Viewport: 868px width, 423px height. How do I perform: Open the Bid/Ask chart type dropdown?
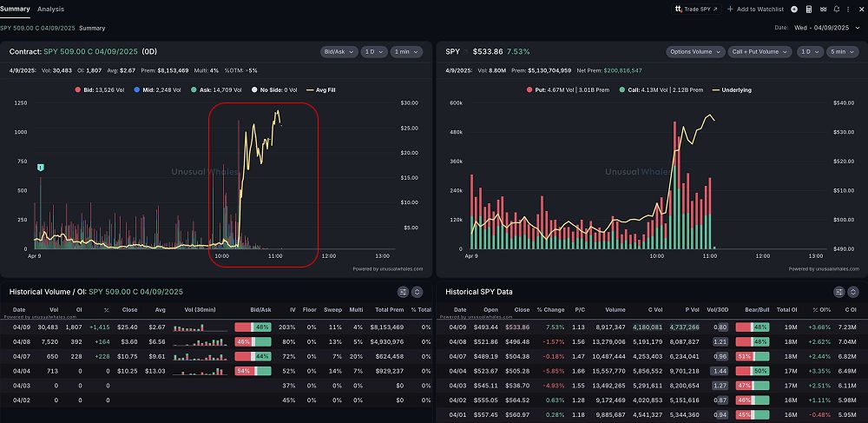point(339,52)
